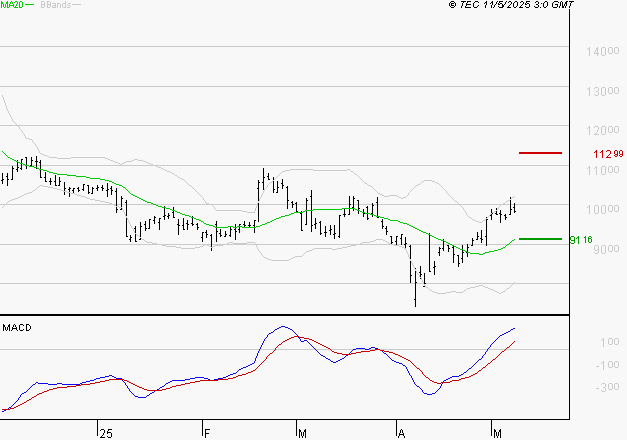This screenshot has height=440, width=627.
Task: Click the 120.00 price axis label
Action: coord(603,130)
